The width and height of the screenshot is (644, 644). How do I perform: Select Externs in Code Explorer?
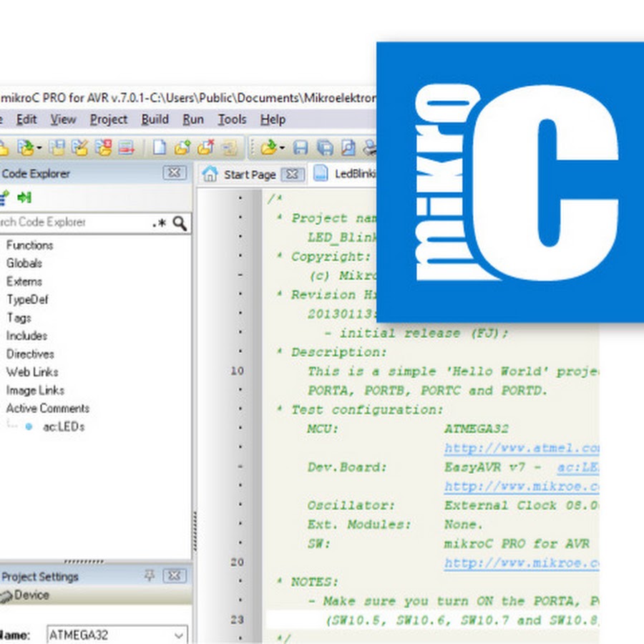tap(24, 281)
